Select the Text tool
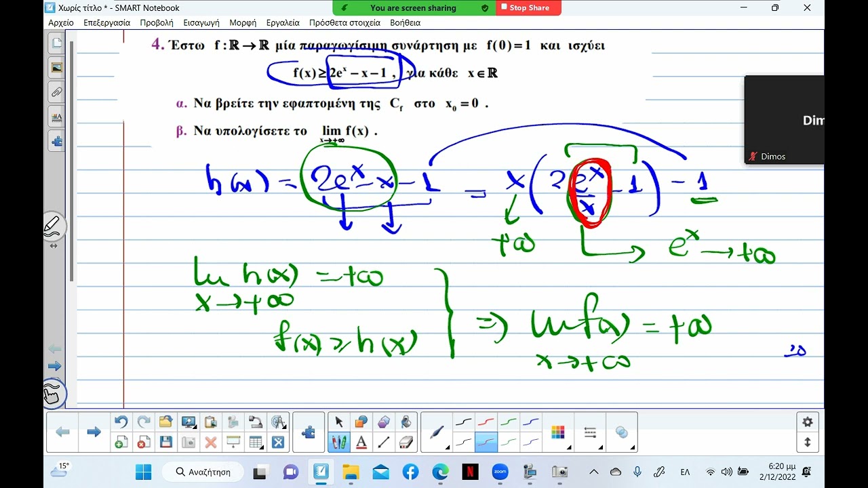This screenshot has height=488, width=868. [361, 442]
